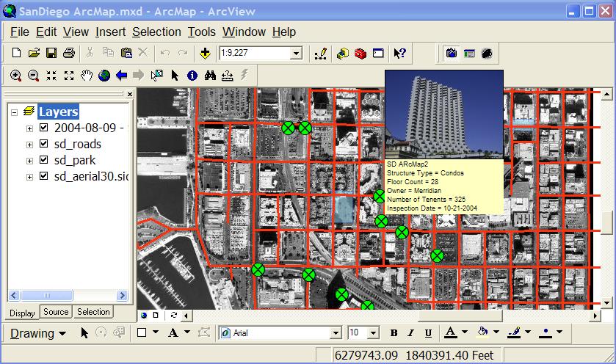
Task: Disable the sd_aerial30 layer checkbox
Action: (43, 176)
